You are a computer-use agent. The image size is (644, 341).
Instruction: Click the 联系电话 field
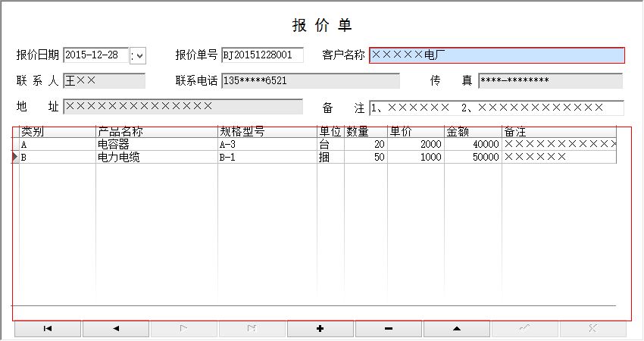pos(311,81)
